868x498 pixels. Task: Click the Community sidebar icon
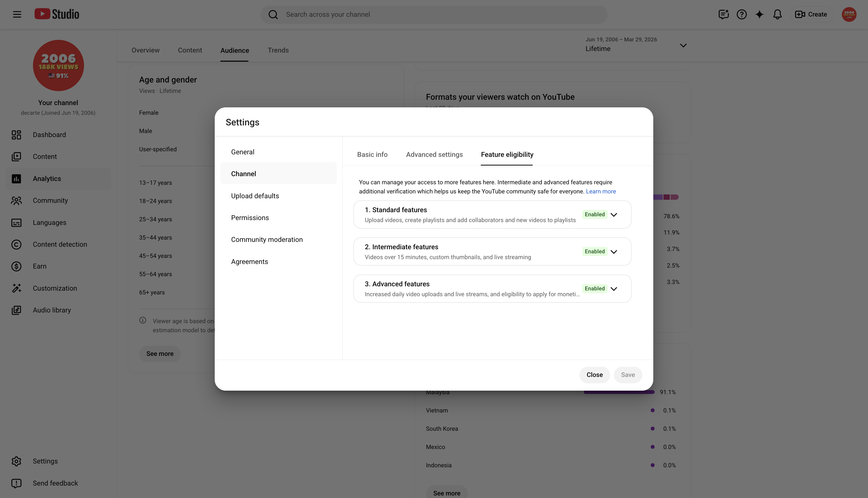point(16,201)
